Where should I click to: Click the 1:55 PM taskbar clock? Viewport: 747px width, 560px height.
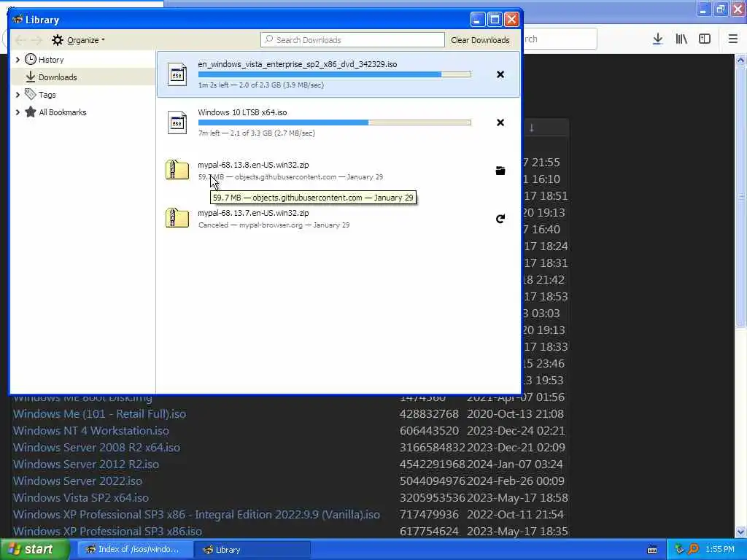click(720, 550)
